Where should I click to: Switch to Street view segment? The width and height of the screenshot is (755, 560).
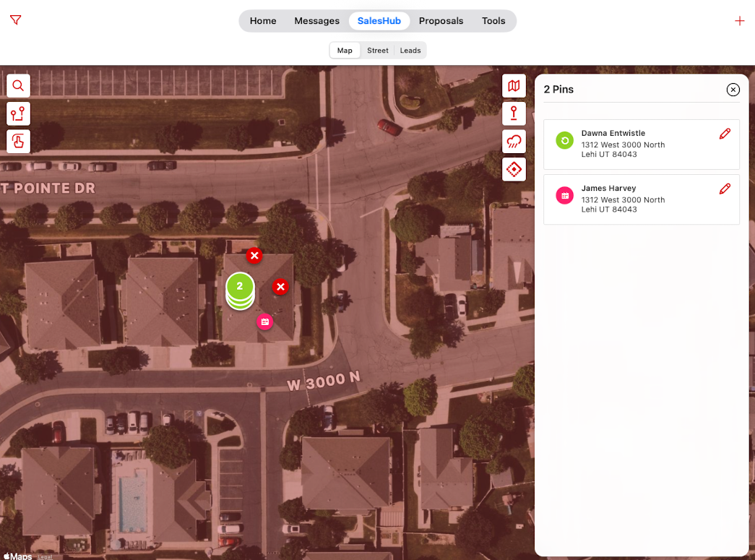378,51
